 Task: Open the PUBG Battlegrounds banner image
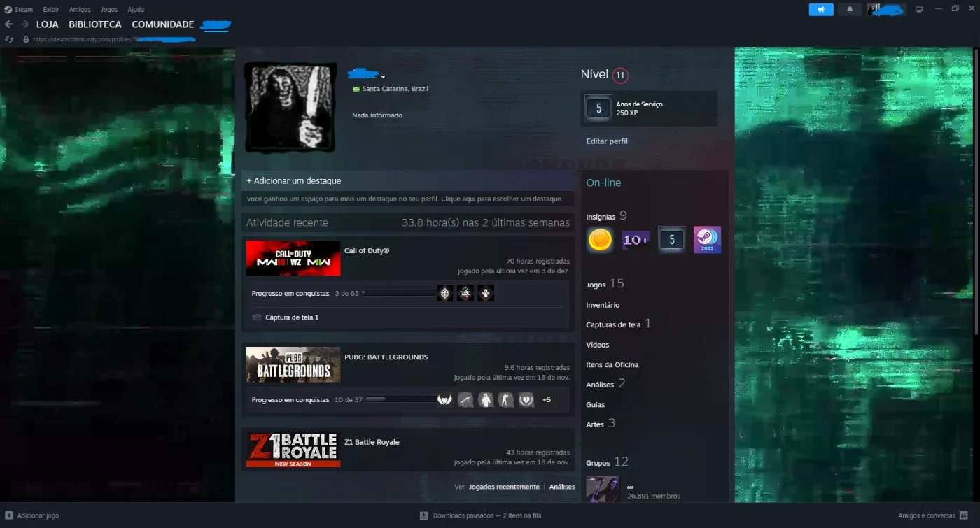pyautogui.click(x=293, y=364)
